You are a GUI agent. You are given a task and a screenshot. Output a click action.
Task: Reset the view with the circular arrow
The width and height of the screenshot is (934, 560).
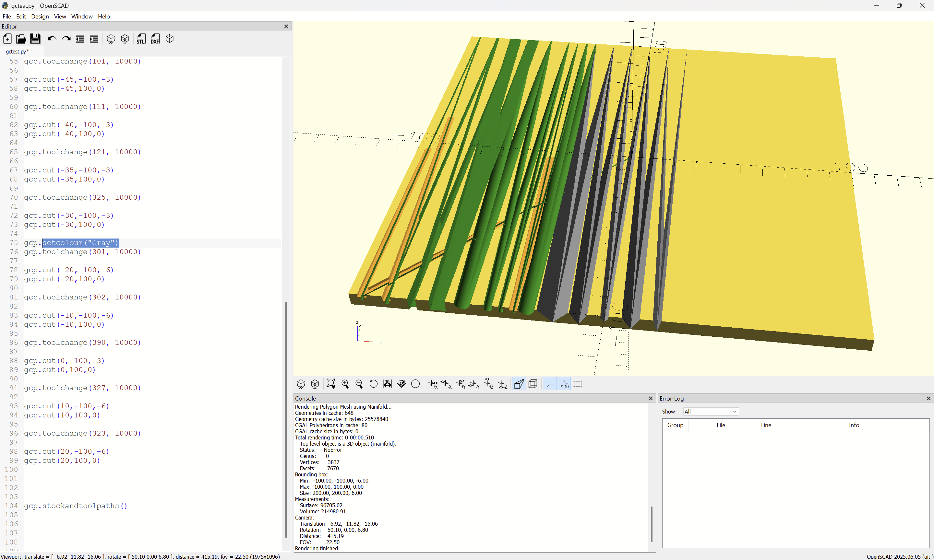tap(373, 384)
